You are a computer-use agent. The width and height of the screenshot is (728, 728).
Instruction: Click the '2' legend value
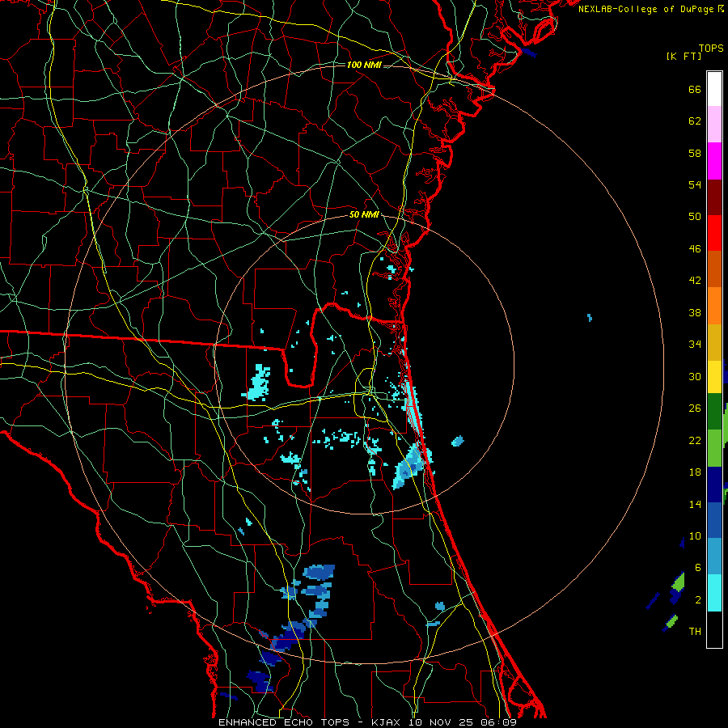click(x=698, y=600)
